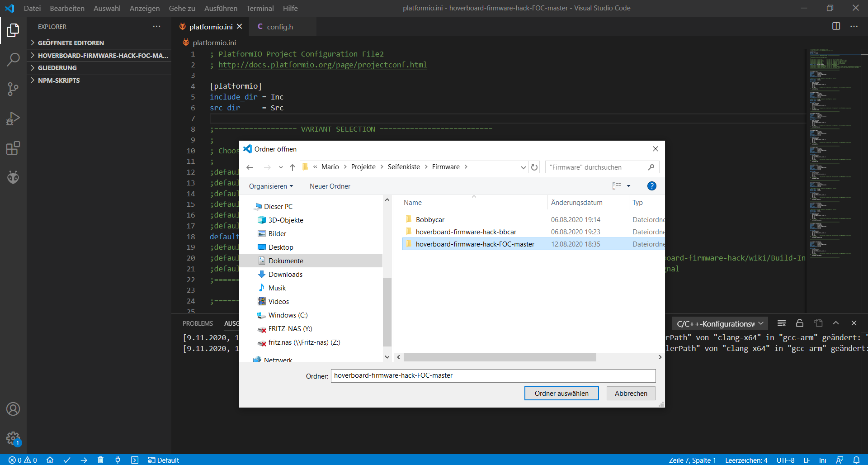Viewport: 868px width, 465px height.
Task: Click the Ordner auswählen button
Action: (x=561, y=394)
